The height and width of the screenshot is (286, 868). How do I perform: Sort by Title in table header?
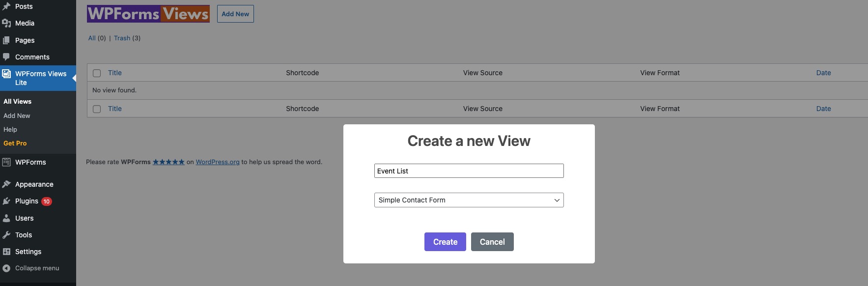(x=115, y=73)
